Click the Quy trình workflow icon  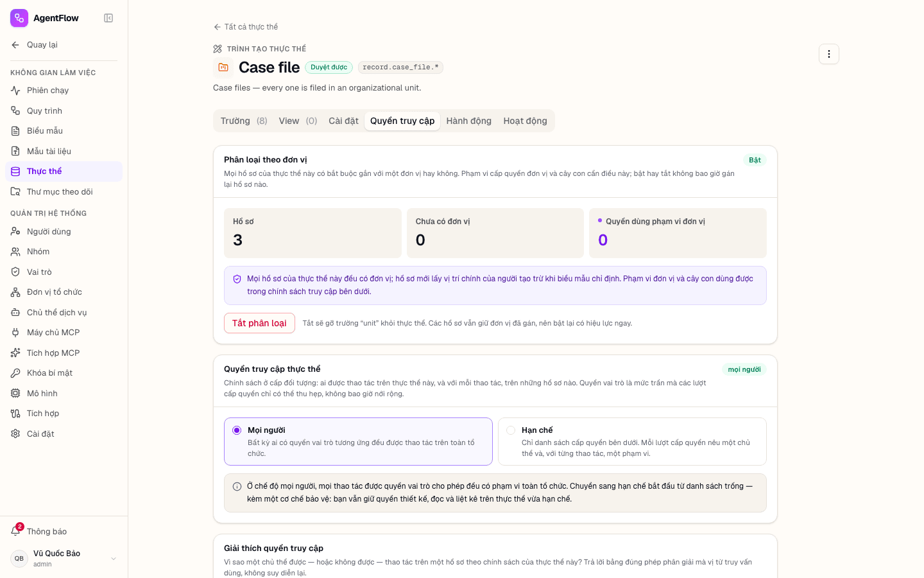15,110
